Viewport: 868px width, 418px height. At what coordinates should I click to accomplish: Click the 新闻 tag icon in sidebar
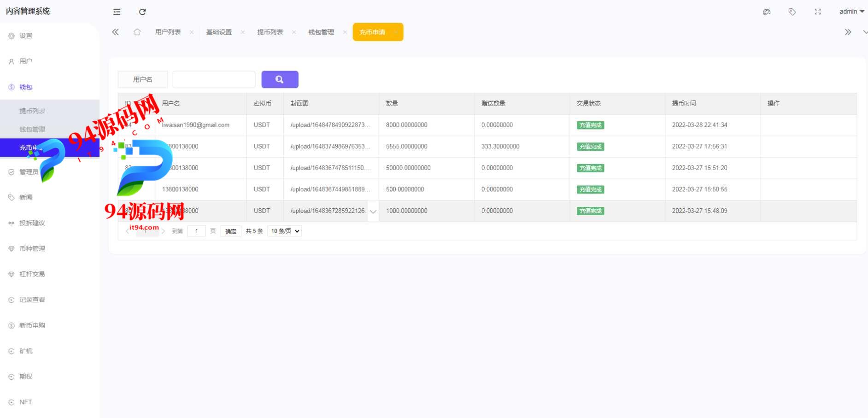pyautogui.click(x=12, y=198)
